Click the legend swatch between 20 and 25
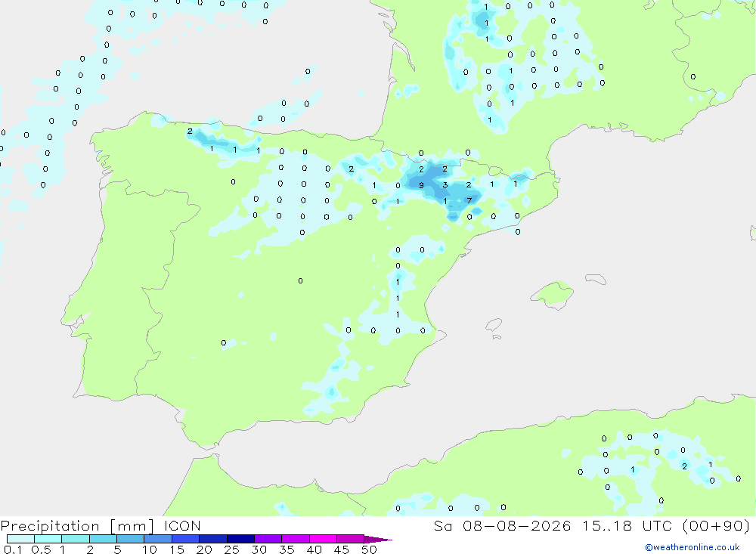 [212, 539]
